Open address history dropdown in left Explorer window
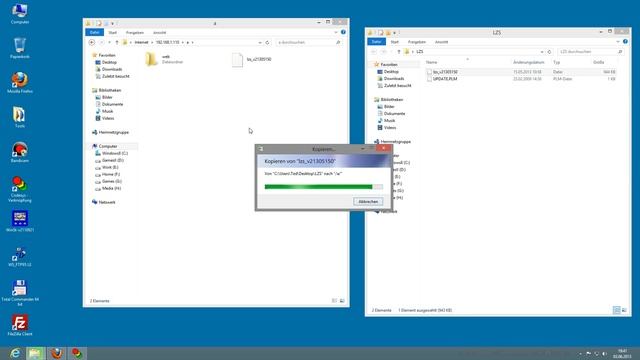Image resolution: width=640 pixels, height=360 pixels. tap(260, 42)
